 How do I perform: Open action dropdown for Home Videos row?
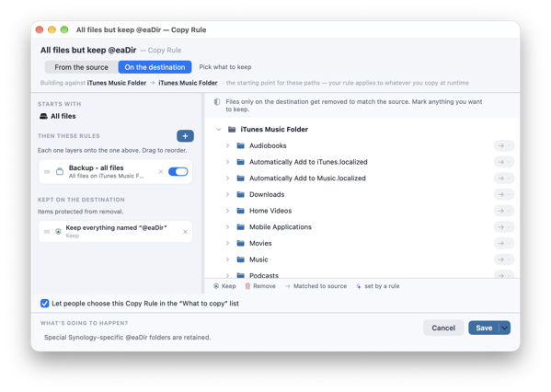[x=504, y=211]
